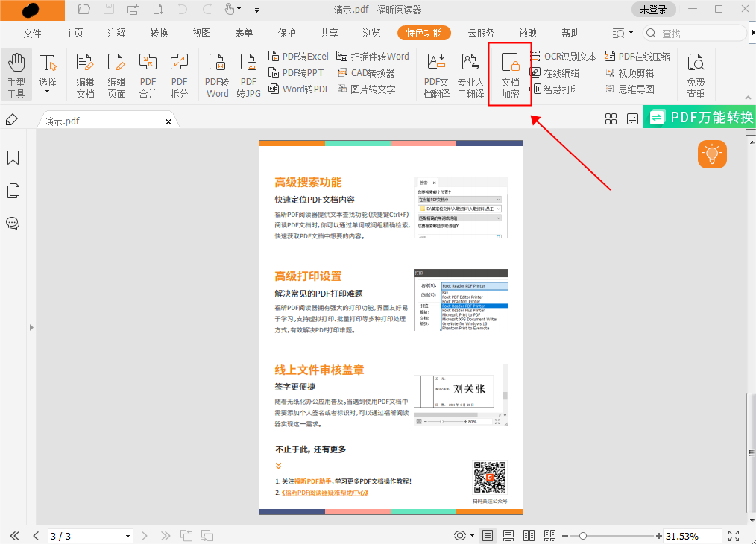756x544 pixels.
Task: Open the bookmarks panel in the sidebar
Action: pyautogui.click(x=12, y=157)
